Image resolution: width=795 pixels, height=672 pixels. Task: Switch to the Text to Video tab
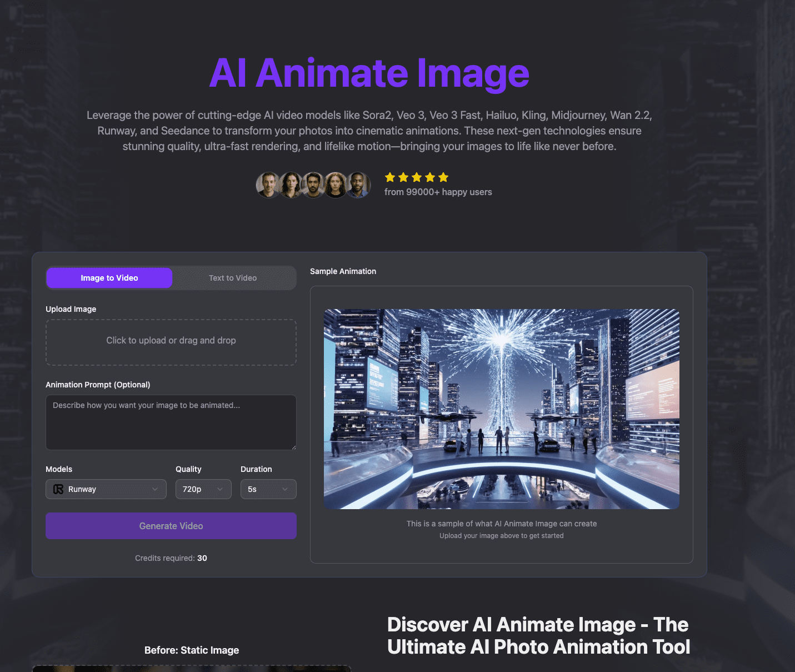[x=233, y=277]
